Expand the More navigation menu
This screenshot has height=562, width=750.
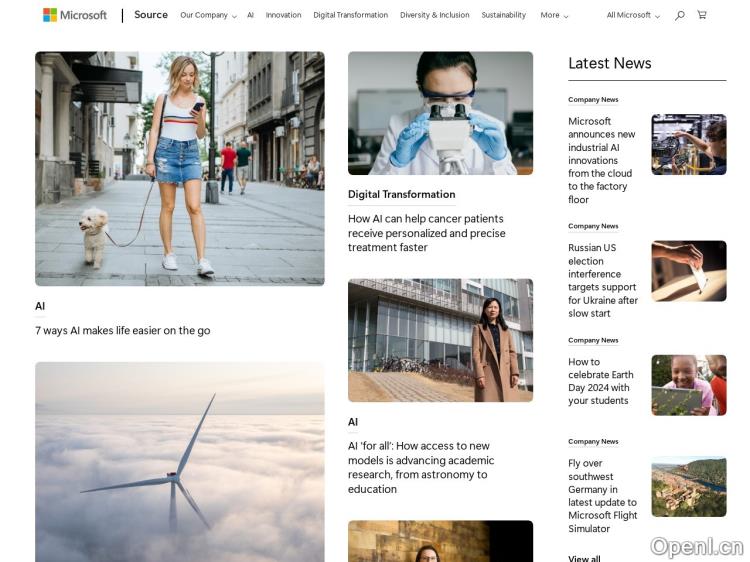tap(554, 16)
